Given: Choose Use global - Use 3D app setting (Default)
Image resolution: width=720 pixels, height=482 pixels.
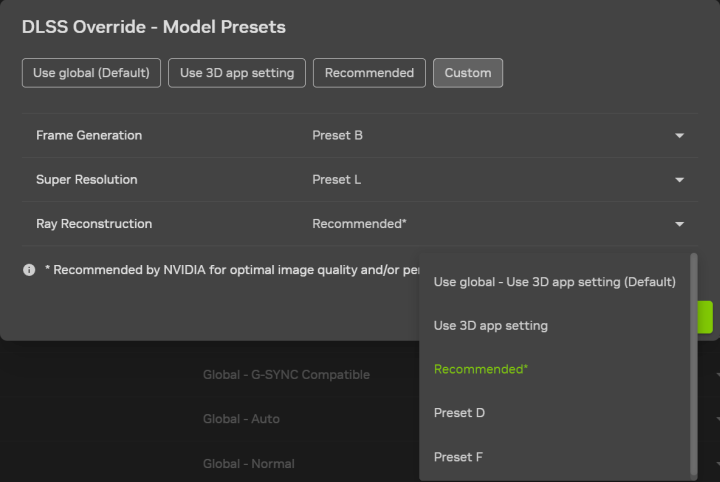Looking at the screenshot, I should point(555,282).
